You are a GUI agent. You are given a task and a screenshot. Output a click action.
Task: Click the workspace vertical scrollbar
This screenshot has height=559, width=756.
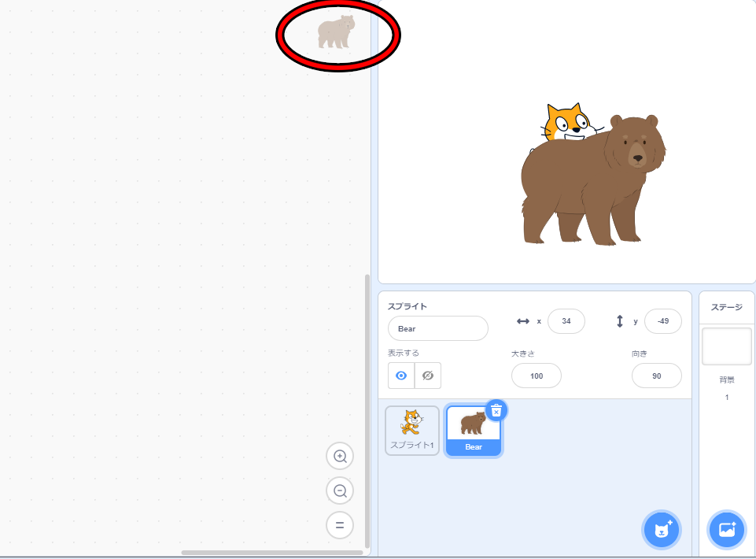click(x=367, y=411)
